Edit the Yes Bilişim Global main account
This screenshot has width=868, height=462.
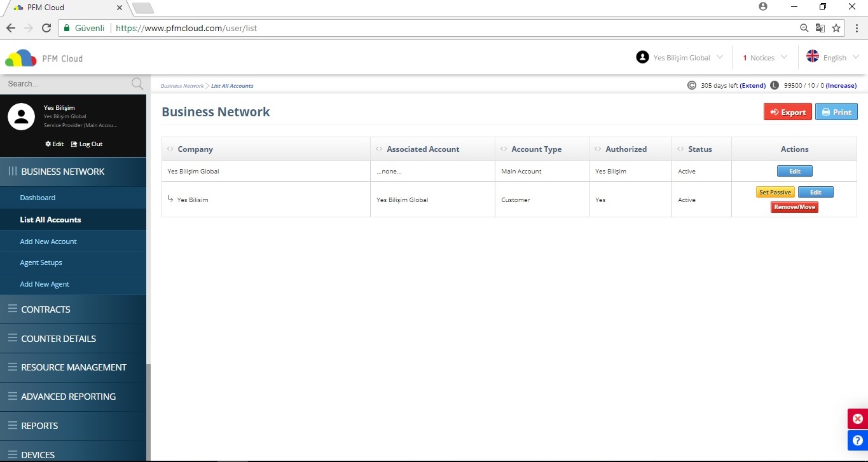coord(794,172)
